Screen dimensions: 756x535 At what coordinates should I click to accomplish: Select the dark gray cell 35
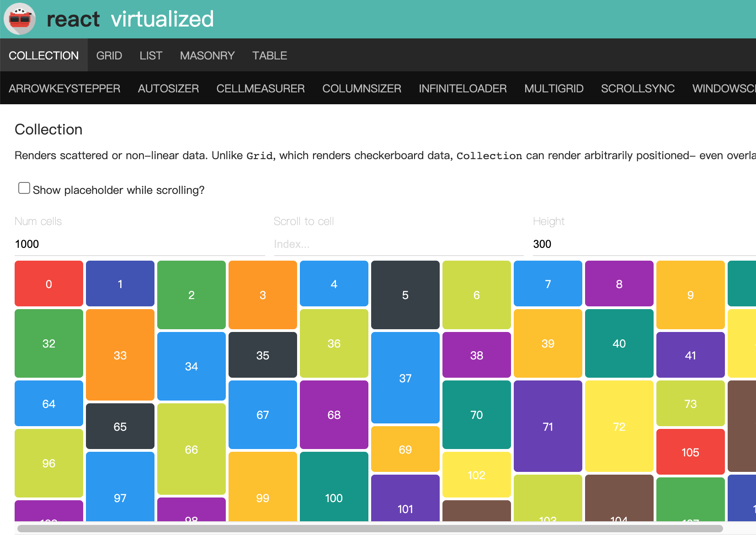click(x=263, y=355)
